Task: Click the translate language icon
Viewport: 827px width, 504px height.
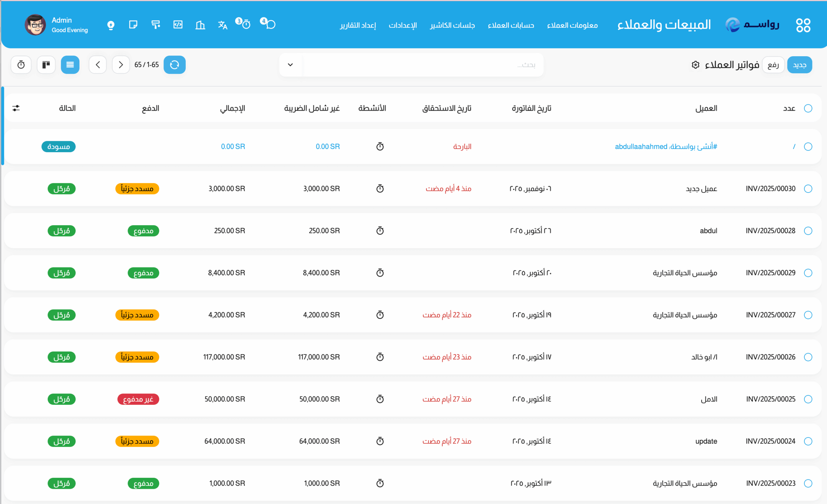Action: point(223,25)
